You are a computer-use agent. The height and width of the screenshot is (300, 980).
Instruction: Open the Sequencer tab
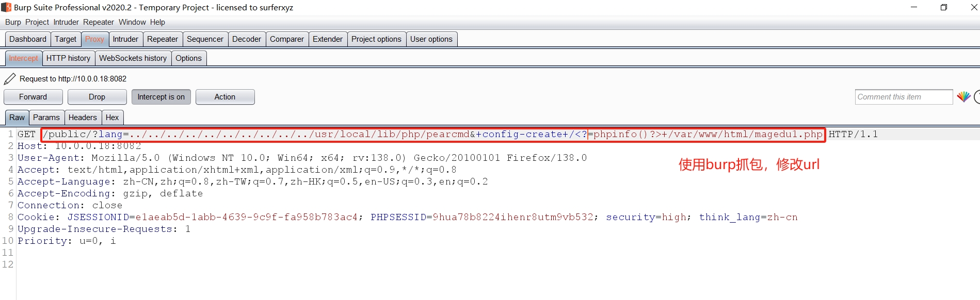tap(205, 39)
